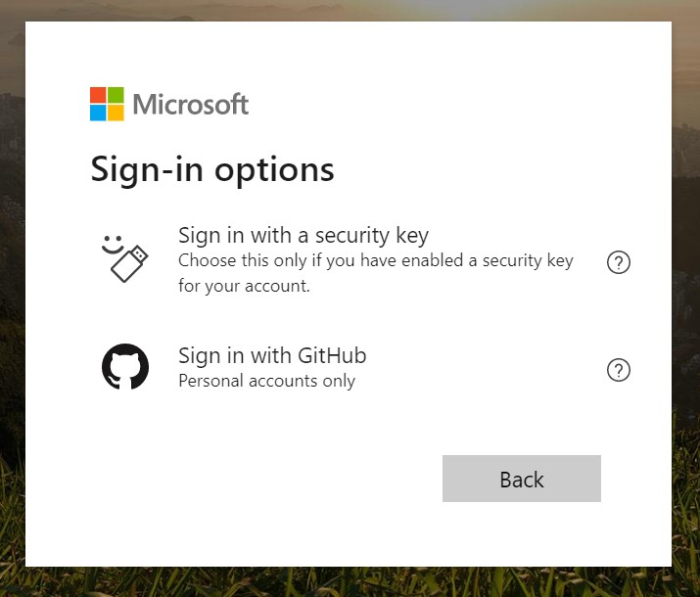This screenshot has height=597, width=700.
Task: Open help for GitHub sign-in option
Action: pos(619,370)
